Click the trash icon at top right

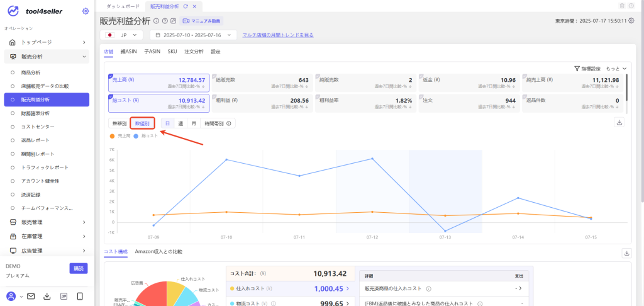pyautogui.click(x=622, y=6)
